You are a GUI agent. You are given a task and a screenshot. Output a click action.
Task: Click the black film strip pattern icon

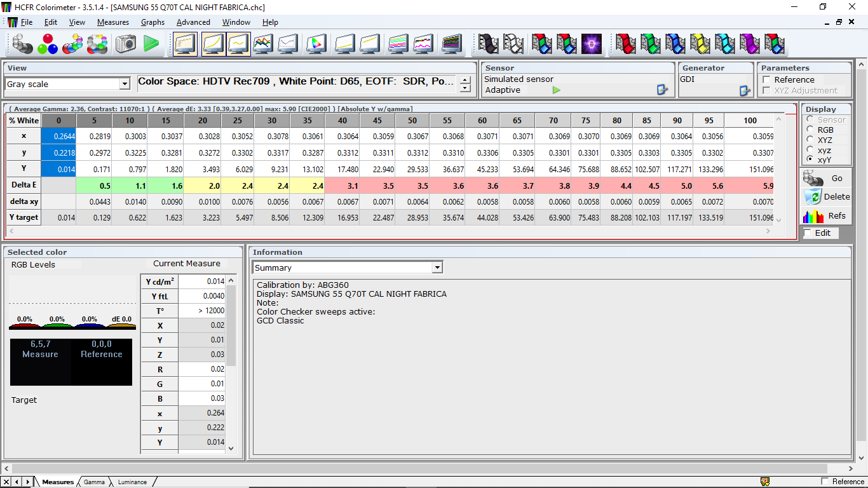point(489,44)
